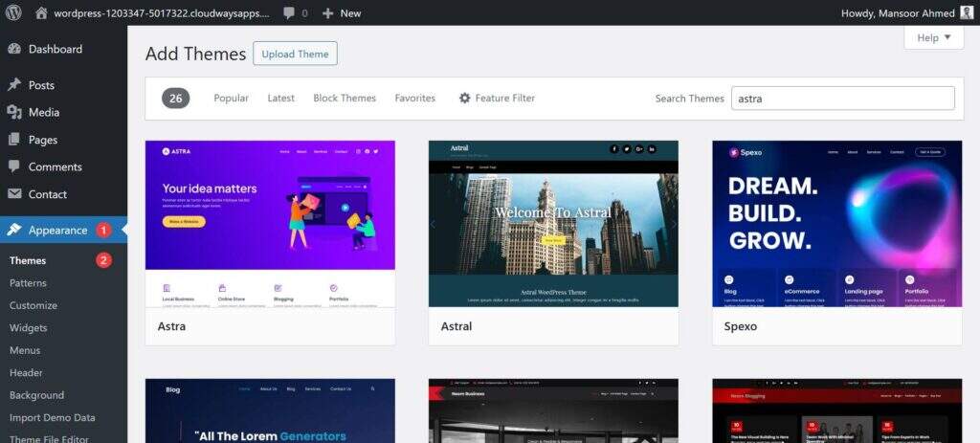Viewport: 980px width, 443px height.
Task: Click the Posts pin icon
Action: 14,85
